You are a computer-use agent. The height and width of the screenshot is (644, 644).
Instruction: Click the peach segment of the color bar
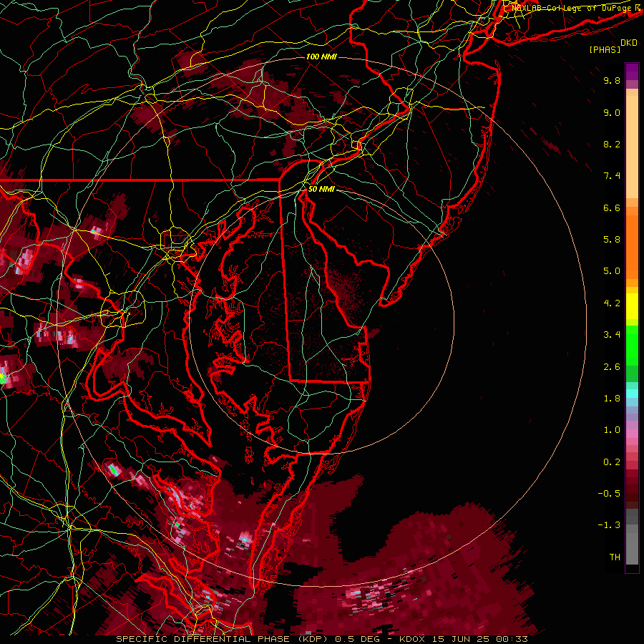click(x=632, y=148)
